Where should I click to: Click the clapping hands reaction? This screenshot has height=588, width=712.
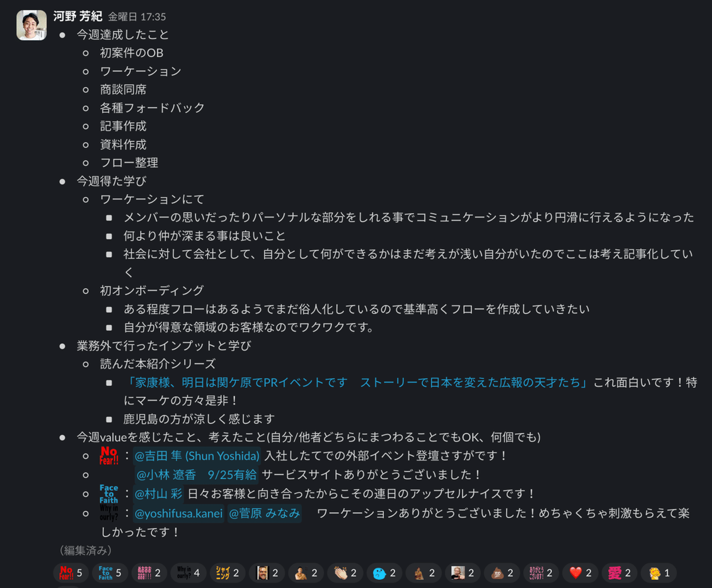pyautogui.click(x=345, y=573)
